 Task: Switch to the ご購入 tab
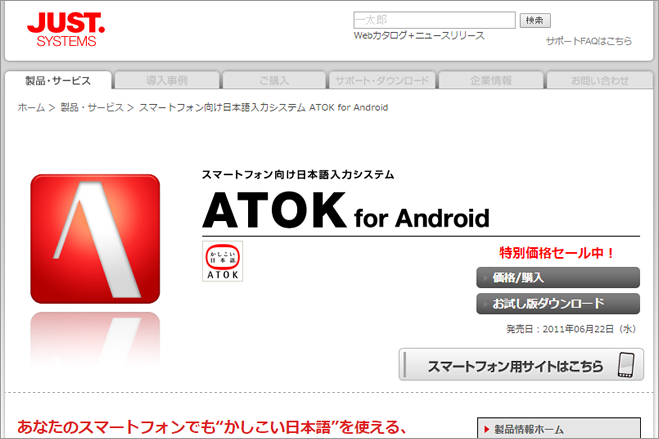[274, 80]
